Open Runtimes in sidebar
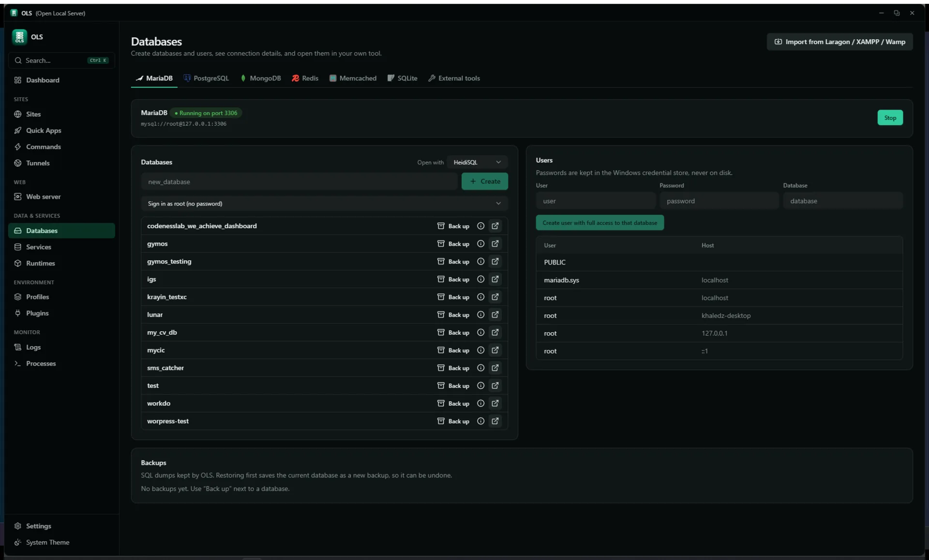The image size is (929, 560). coord(61,263)
